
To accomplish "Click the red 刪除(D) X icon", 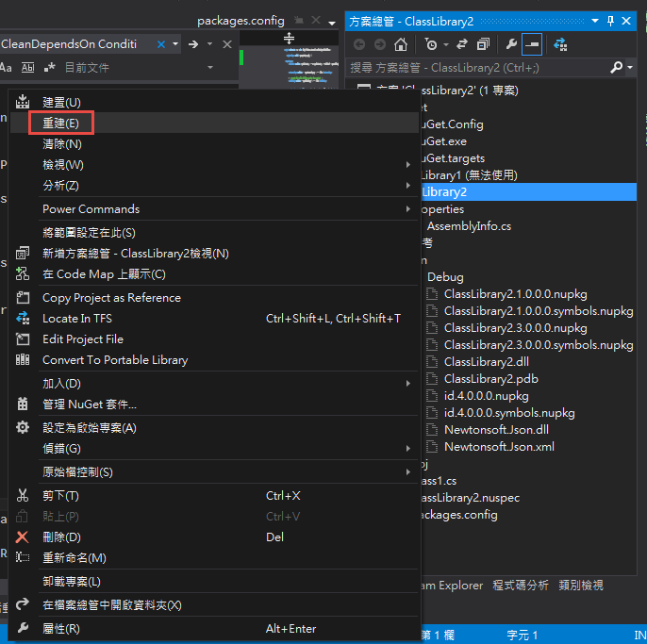I will pos(23,537).
